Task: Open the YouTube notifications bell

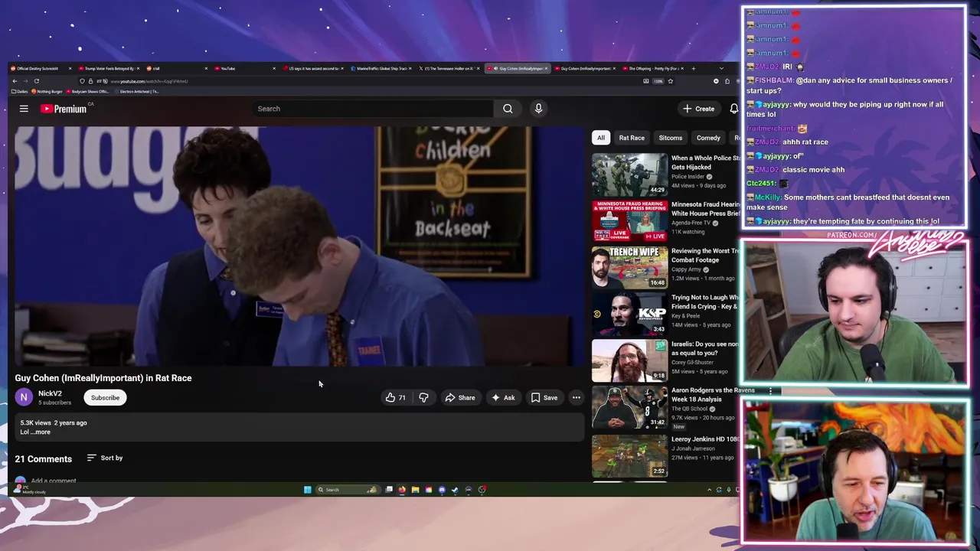Action: [733, 109]
